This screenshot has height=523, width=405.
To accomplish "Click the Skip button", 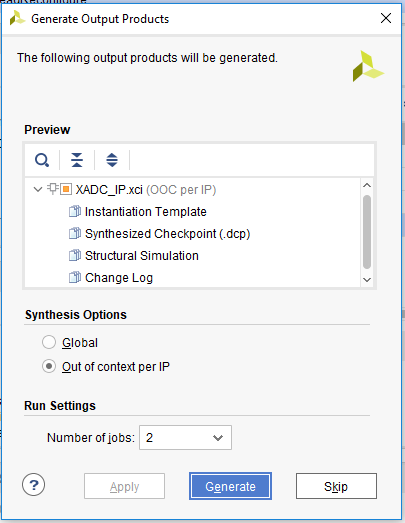I will point(336,486).
